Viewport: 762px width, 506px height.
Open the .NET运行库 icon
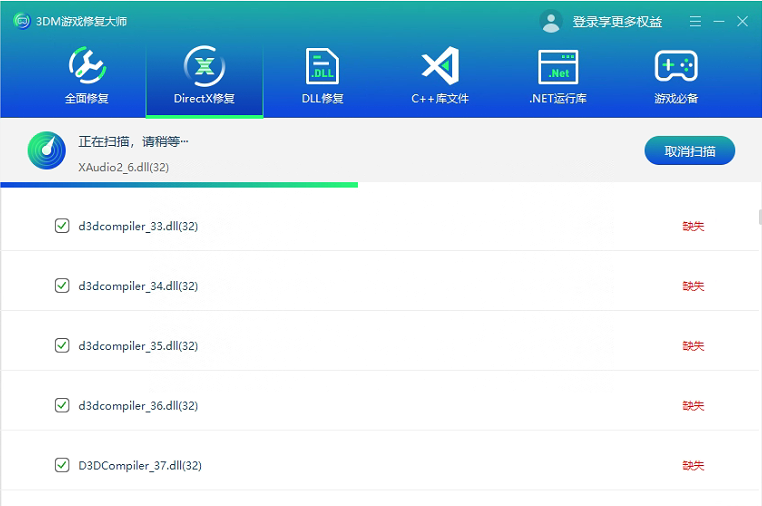(x=558, y=66)
